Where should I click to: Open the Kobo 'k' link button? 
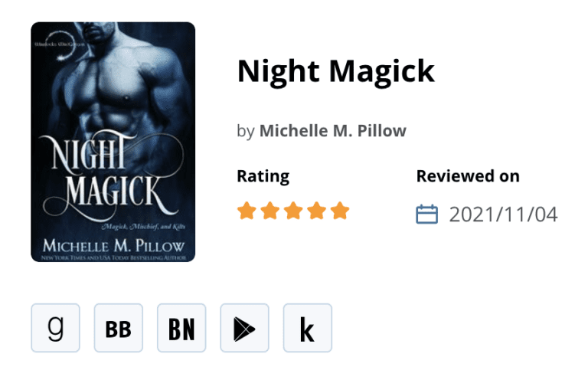(x=308, y=328)
